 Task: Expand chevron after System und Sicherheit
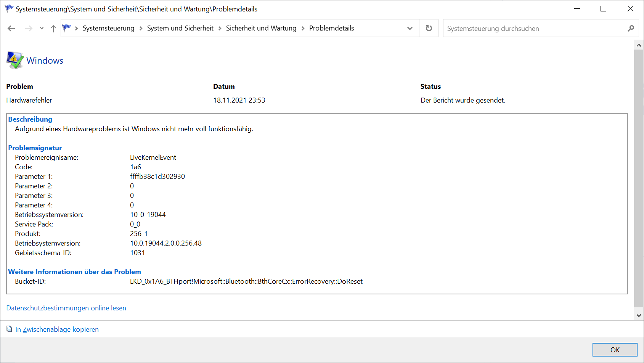point(220,28)
